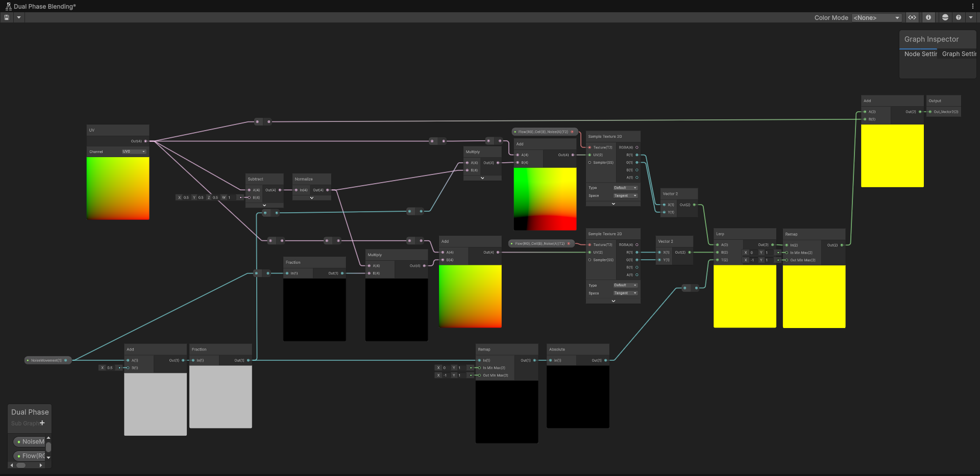Click the variable mode <x> icon
This screenshot has width=980, height=476.
click(x=913, y=17)
